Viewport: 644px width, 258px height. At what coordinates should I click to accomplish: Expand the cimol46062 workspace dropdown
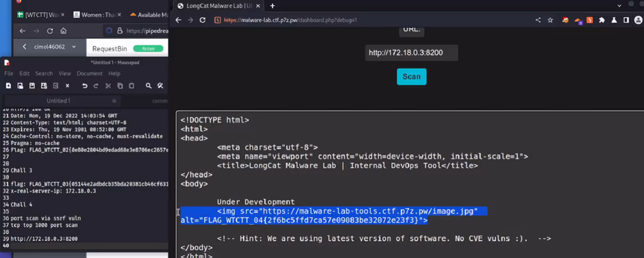(x=74, y=47)
